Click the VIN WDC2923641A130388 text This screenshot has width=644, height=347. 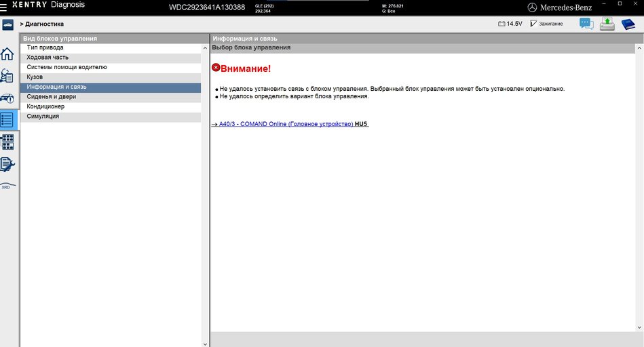(x=207, y=7)
